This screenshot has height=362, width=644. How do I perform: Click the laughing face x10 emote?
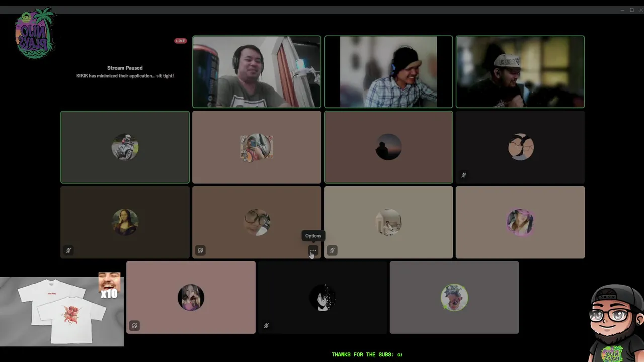coord(109,285)
